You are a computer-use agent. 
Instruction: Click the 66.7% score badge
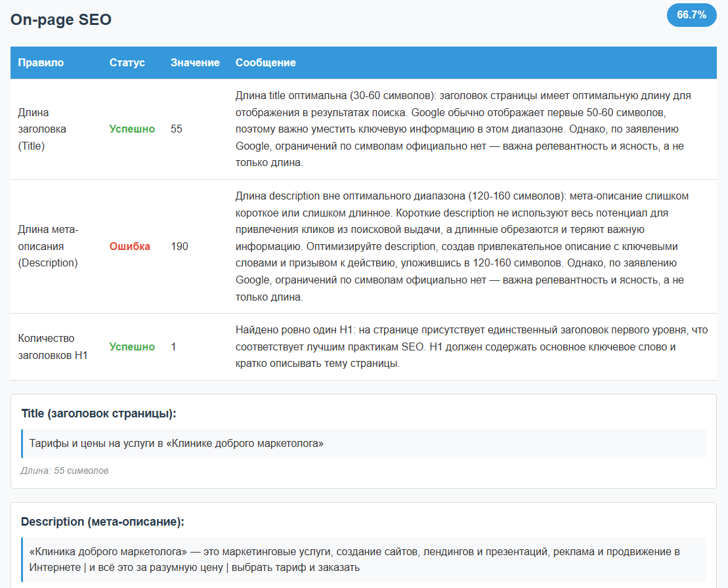click(x=691, y=15)
